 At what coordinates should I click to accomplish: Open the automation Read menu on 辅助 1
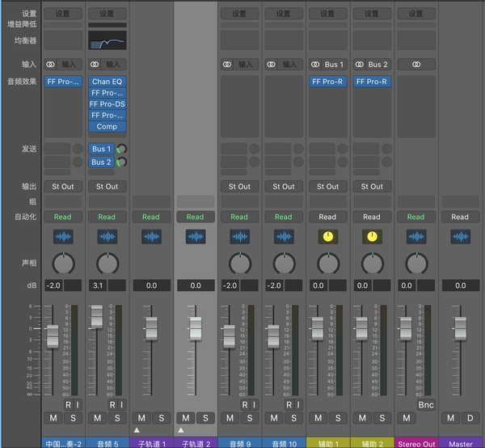(327, 217)
